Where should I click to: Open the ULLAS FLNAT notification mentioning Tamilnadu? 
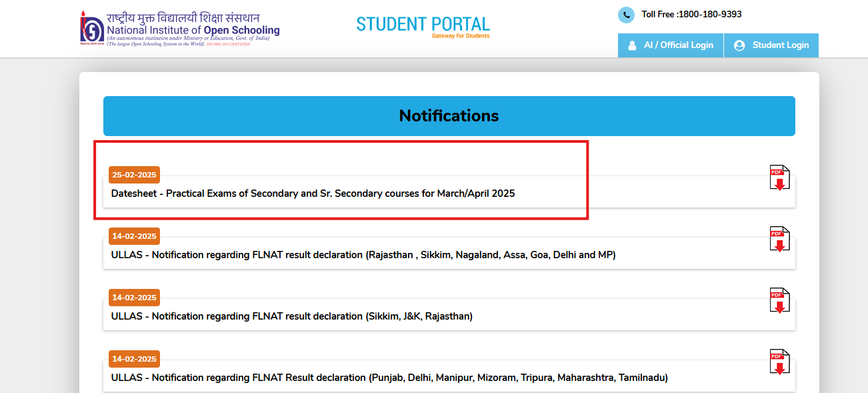389,378
